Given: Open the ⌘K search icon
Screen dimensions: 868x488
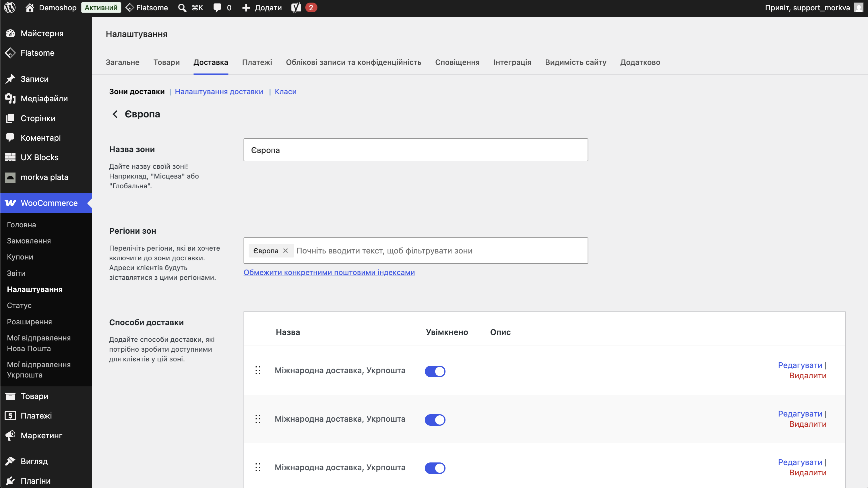Looking at the screenshot, I should pyautogui.click(x=182, y=8).
